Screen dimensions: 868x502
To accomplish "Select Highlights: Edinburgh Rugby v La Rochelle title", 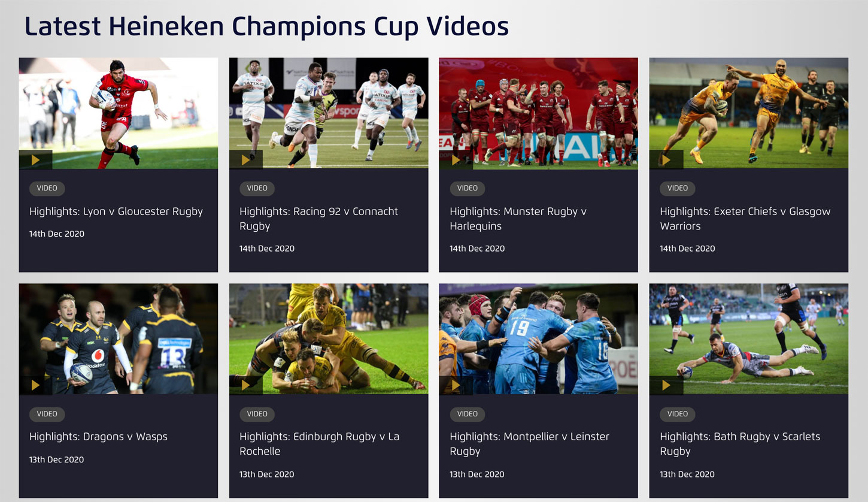I will (319, 444).
